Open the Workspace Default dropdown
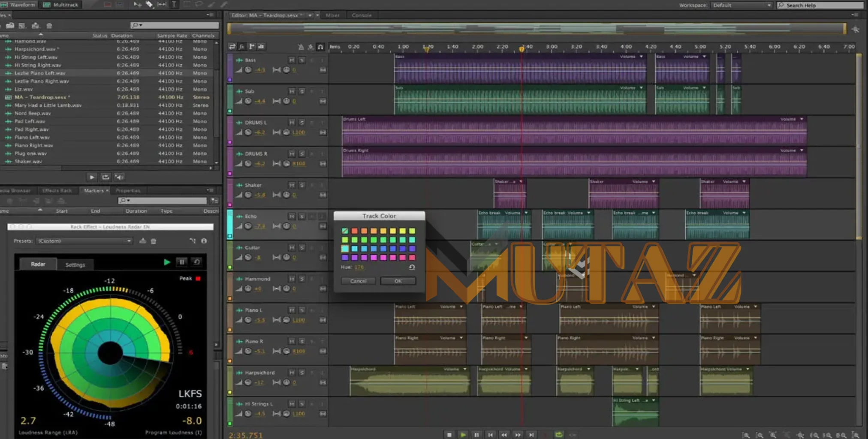 click(741, 5)
